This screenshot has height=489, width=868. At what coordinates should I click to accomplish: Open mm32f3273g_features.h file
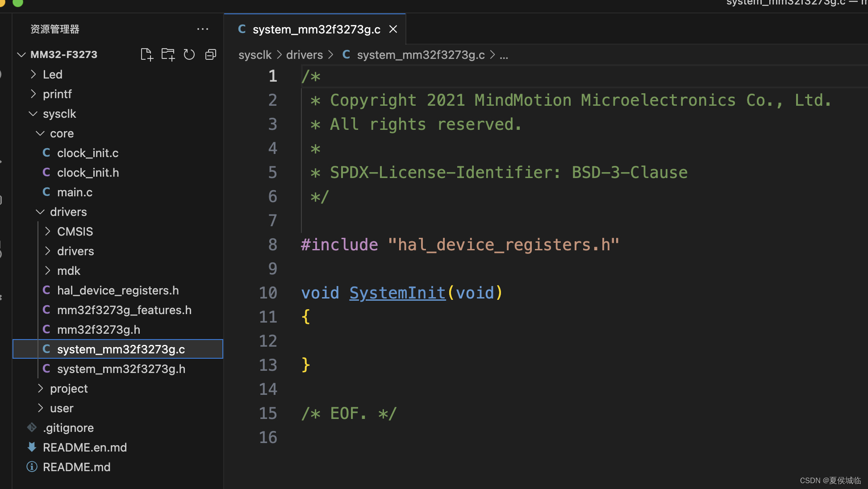pos(118,310)
